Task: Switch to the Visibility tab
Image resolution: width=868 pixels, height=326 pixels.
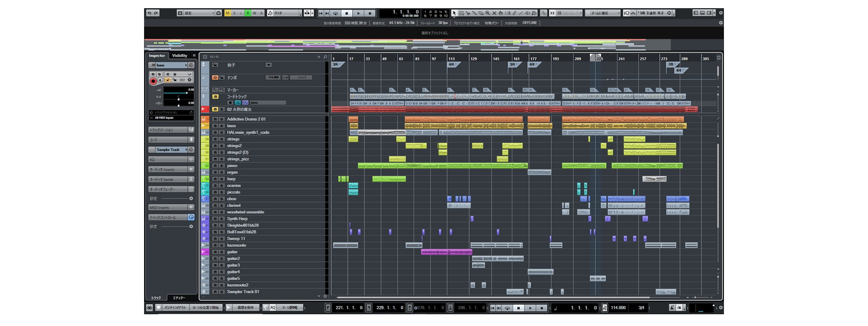Action: click(x=179, y=56)
